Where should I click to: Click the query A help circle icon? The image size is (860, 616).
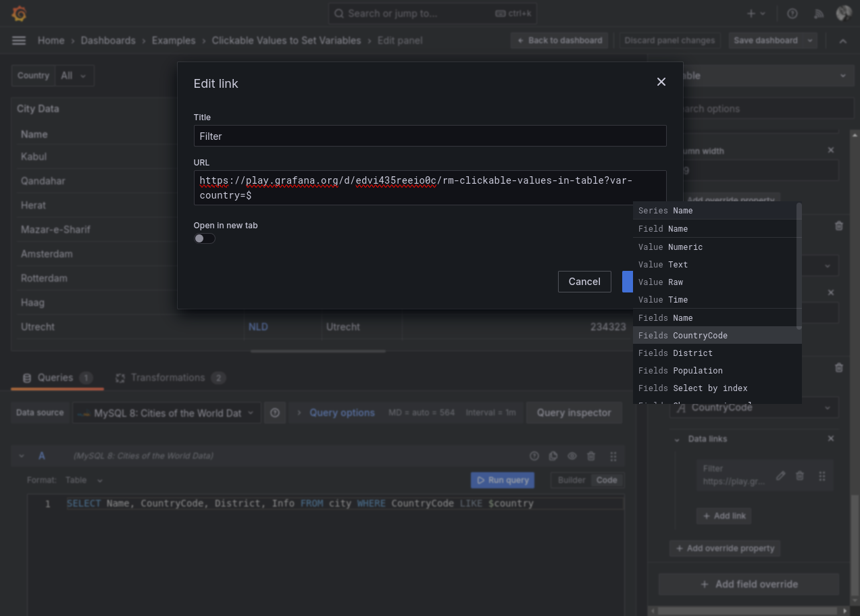(x=534, y=456)
